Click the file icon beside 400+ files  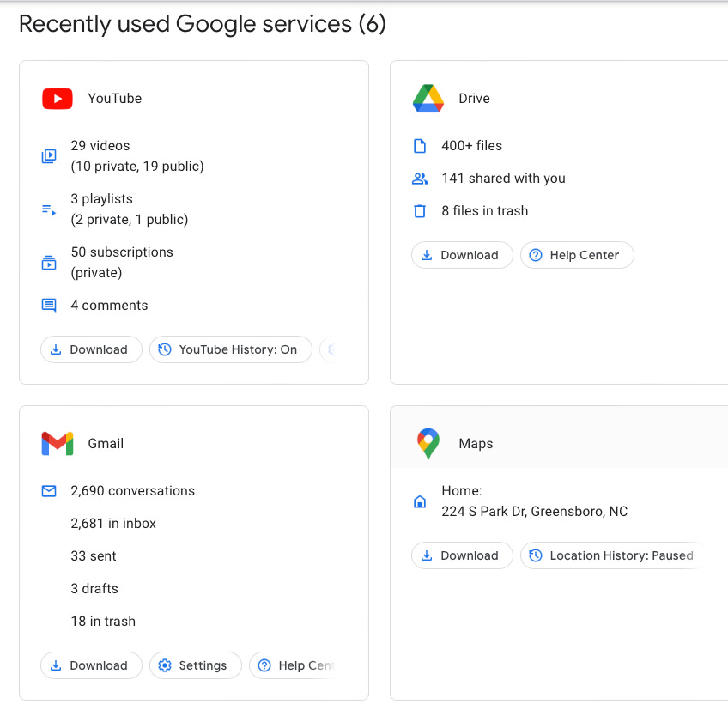pos(420,146)
